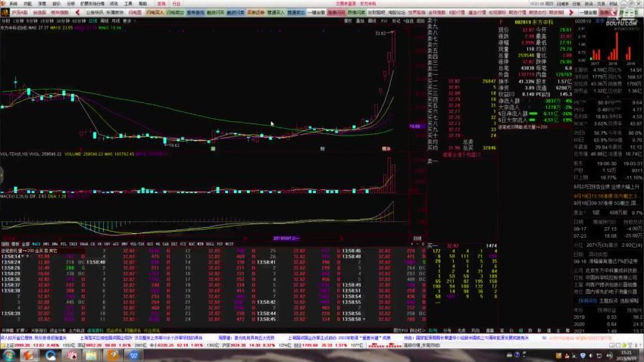Switch chart to 5分钟 period
Viewport: 644px width, 362px height.
click(x=32, y=20)
